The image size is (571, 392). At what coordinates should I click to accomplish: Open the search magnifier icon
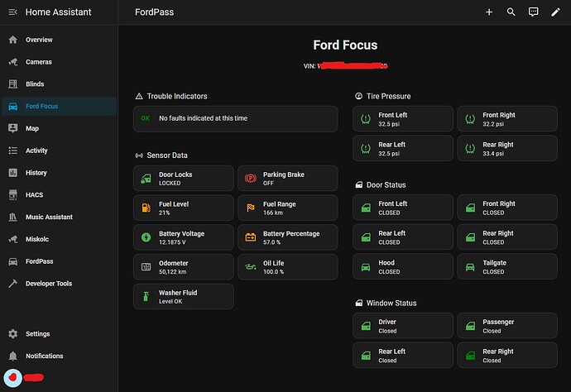click(x=511, y=12)
